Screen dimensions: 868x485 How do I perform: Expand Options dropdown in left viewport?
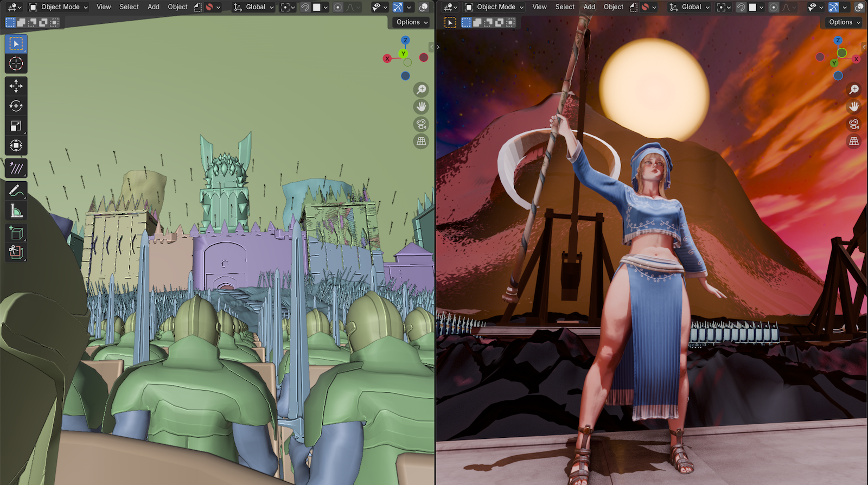click(x=412, y=22)
